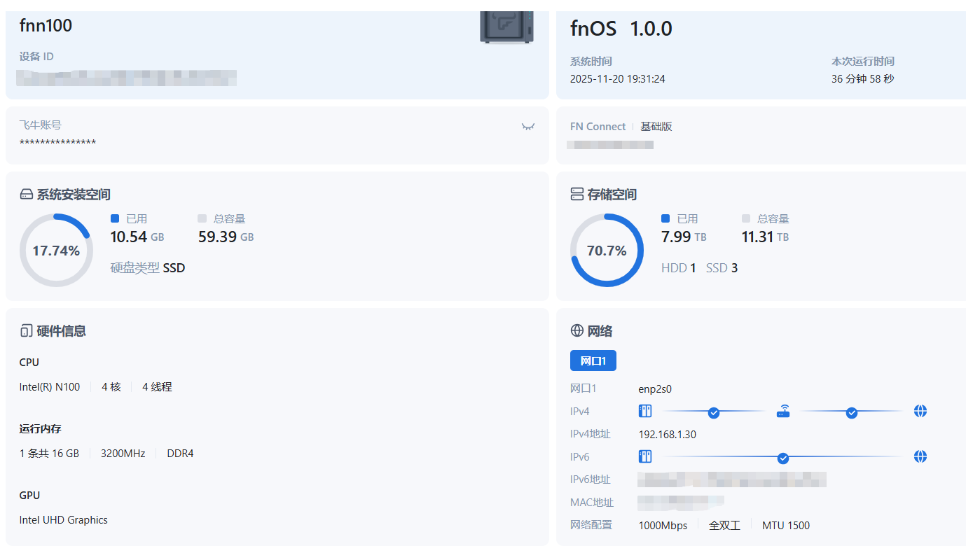
Task: Click the NAS device icon in the IPv4 row
Action: (645, 411)
